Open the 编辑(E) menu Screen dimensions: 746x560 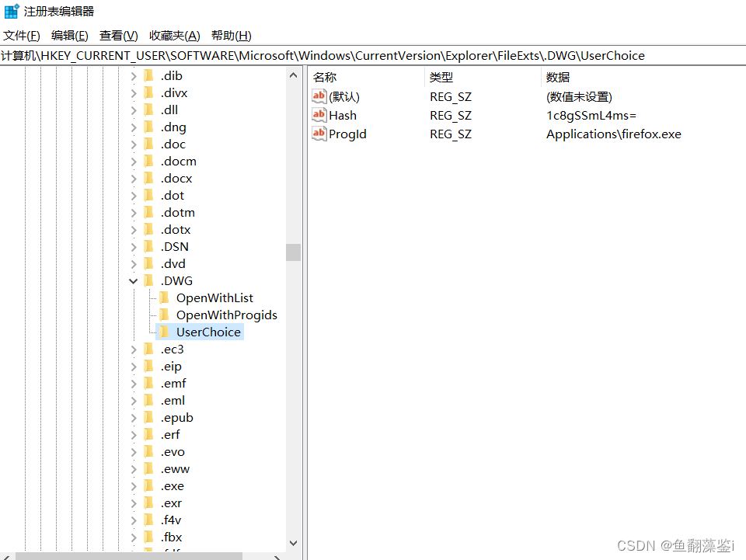pyautogui.click(x=69, y=36)
